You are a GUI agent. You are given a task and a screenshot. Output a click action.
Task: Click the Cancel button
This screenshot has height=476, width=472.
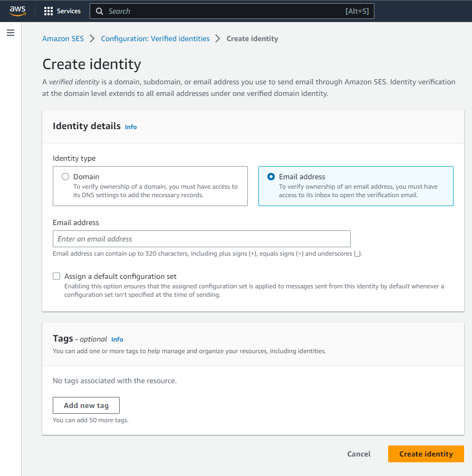[x=359, y=454]
